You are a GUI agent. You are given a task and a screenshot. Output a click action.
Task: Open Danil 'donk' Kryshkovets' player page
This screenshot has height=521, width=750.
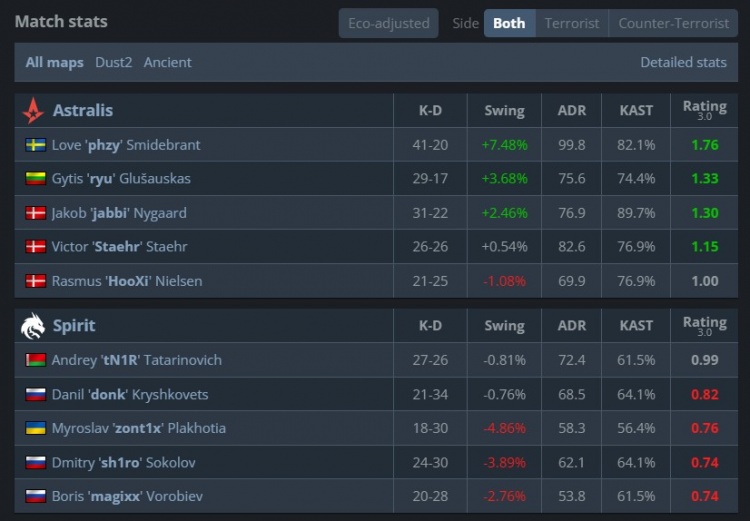[x=130, y=394]
